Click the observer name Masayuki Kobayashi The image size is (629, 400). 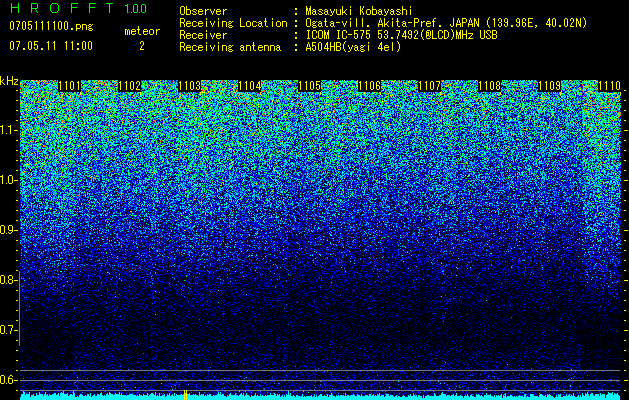tap(359, 12)
